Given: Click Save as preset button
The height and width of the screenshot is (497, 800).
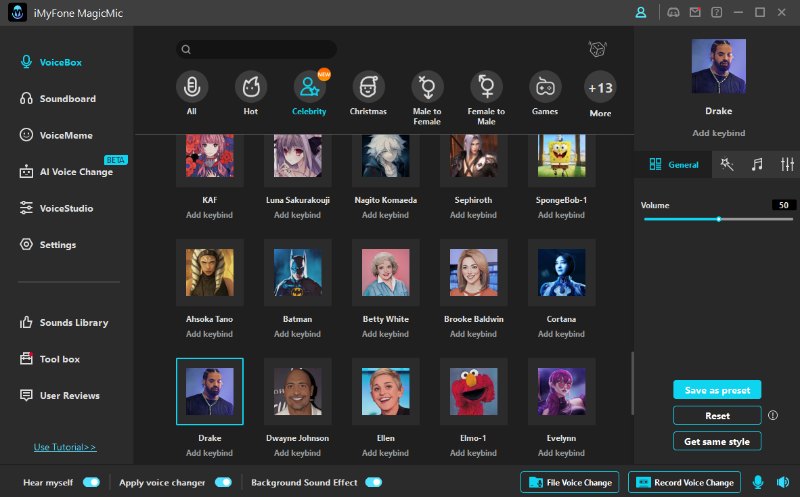Looking at the screenshot, I should tap(717, 390).
